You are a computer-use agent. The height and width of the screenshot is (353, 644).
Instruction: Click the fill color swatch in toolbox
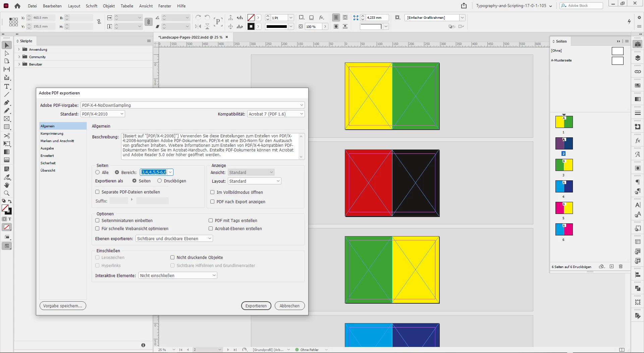pos(5,208)
